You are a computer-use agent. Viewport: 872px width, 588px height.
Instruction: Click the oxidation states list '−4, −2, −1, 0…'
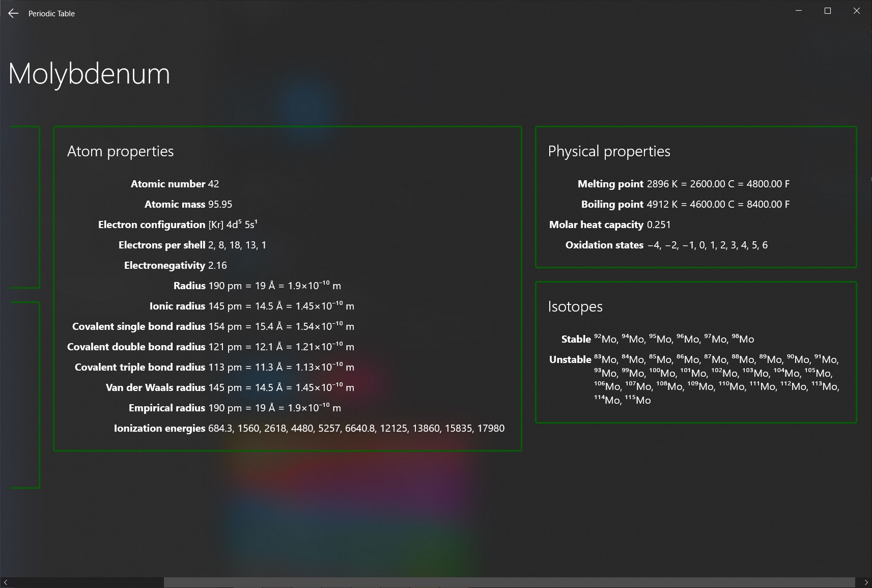708,245
